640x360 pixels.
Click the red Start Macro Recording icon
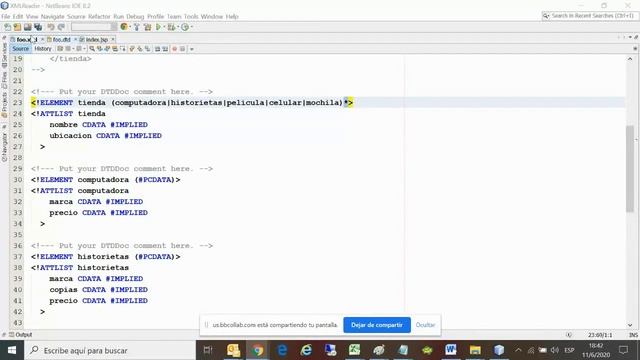[174, 49]
